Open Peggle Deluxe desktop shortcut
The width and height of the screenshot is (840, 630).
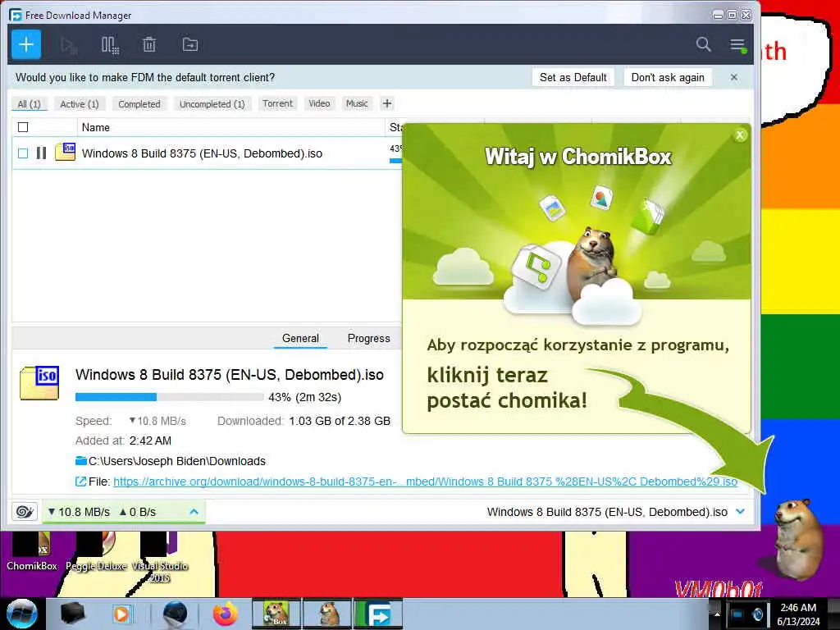[96, 552]
